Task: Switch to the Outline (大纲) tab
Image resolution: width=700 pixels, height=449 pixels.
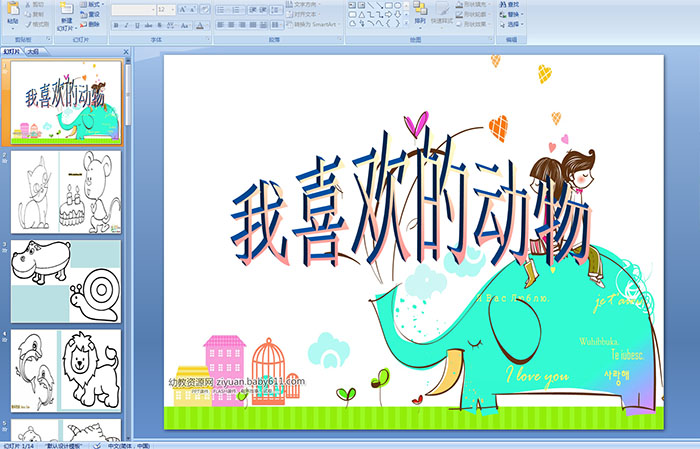Action: tap(32, 51)
